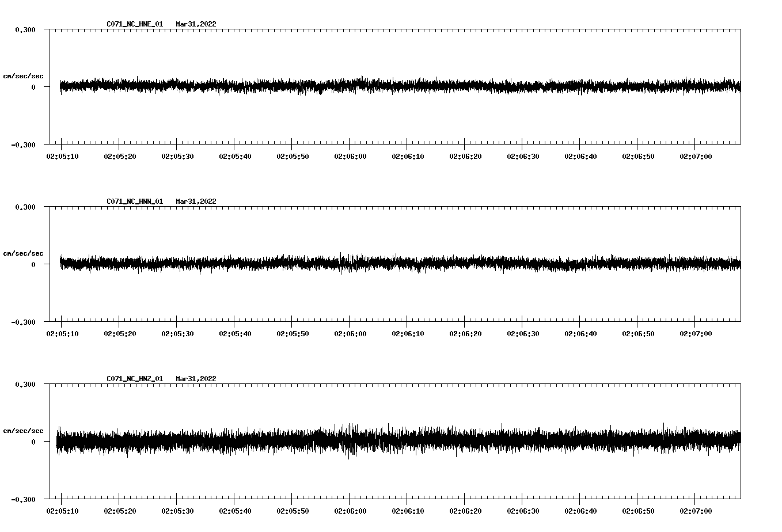Click the C071_NC_HNE_01 channel title

135,24
